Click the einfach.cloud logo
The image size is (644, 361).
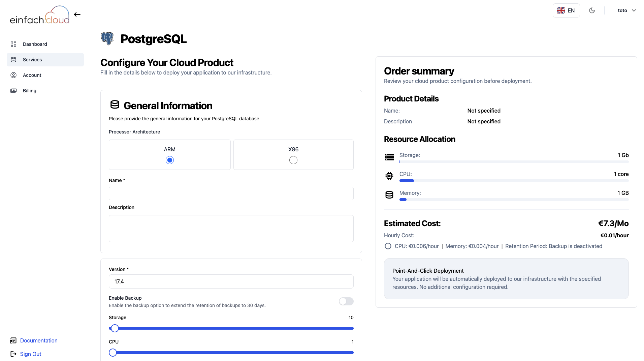pyautogui.click(x=39, y=15)
